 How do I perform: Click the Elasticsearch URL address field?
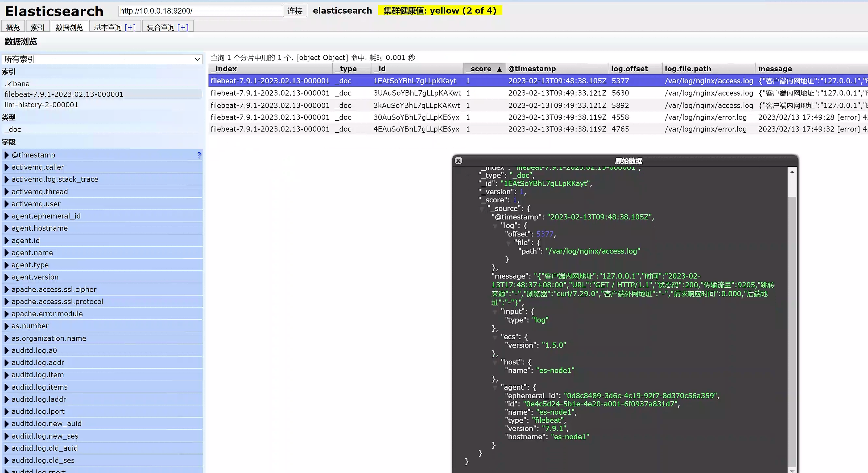[200, 11]
